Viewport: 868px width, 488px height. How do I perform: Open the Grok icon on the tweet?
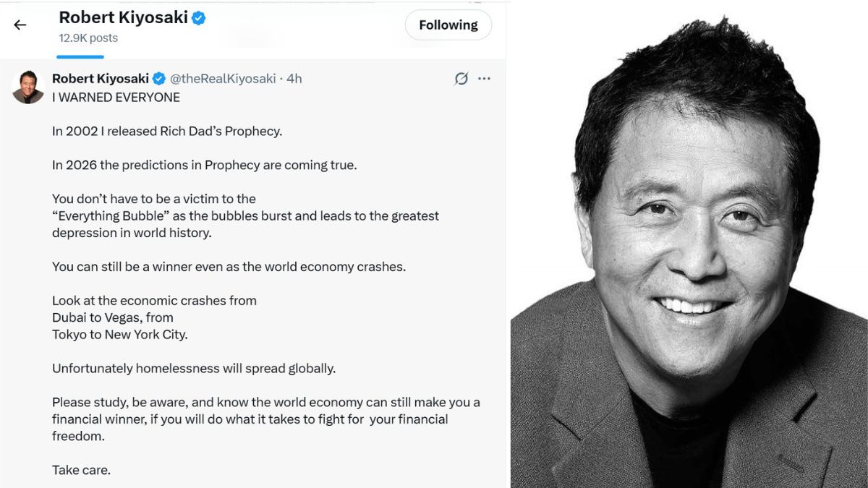click(x=461, y=79)
